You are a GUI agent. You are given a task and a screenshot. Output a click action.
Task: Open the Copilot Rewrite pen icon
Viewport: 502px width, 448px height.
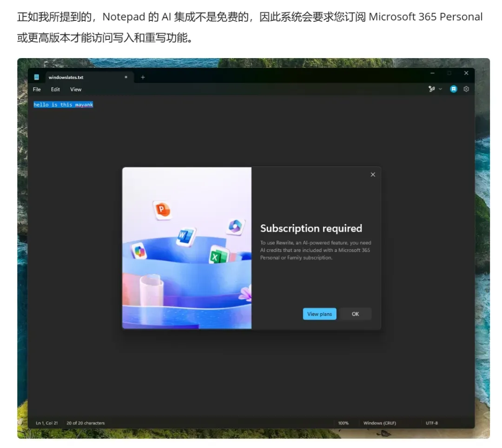[431, 89]
